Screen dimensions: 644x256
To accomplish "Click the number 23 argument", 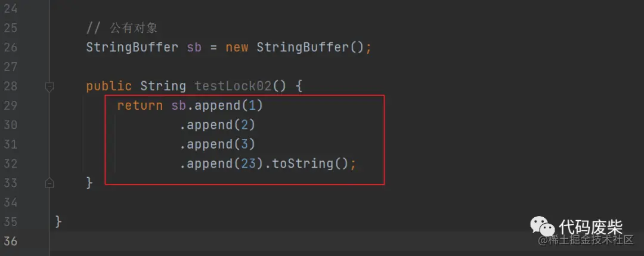I will [x=249, y=164].
